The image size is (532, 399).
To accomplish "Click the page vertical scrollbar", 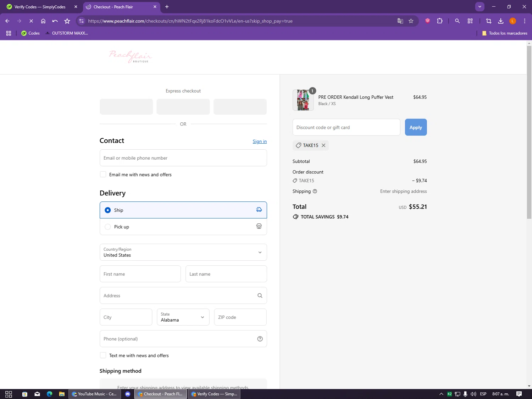I will point(529,133).
